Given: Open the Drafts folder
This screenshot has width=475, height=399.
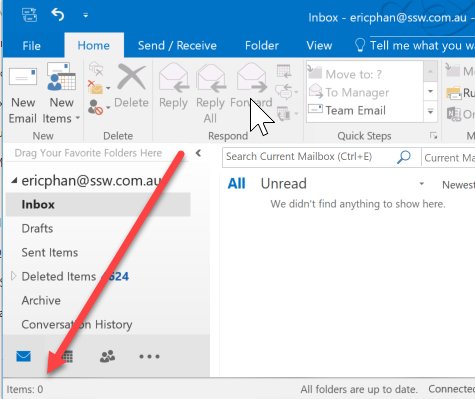Looking at the screenshot, I should tap(37, 229).
